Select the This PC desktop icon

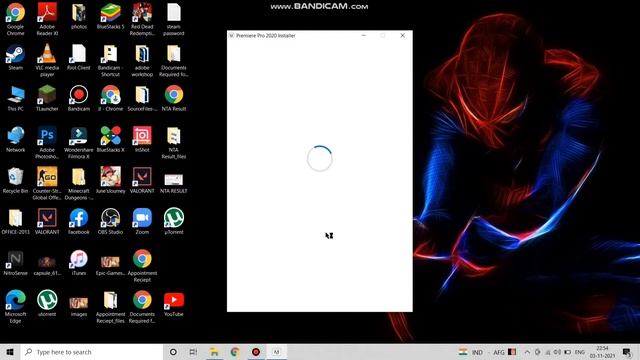[x=16, y=98]
